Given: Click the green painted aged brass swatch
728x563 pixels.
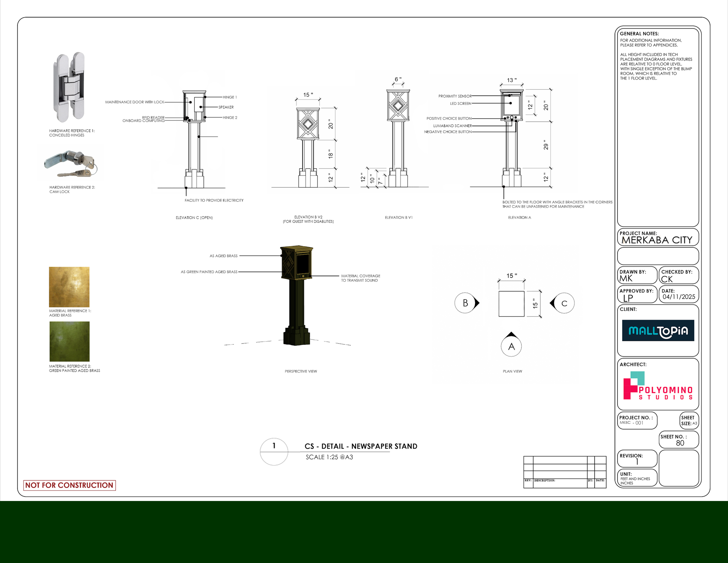Looking at the screenshot, I should (x=69, y=341).
